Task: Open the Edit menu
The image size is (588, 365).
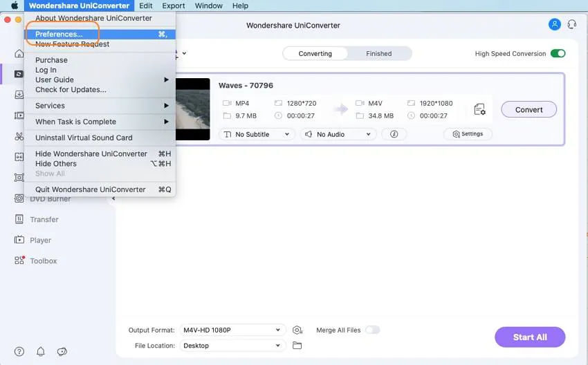Action: coord(145,6)
